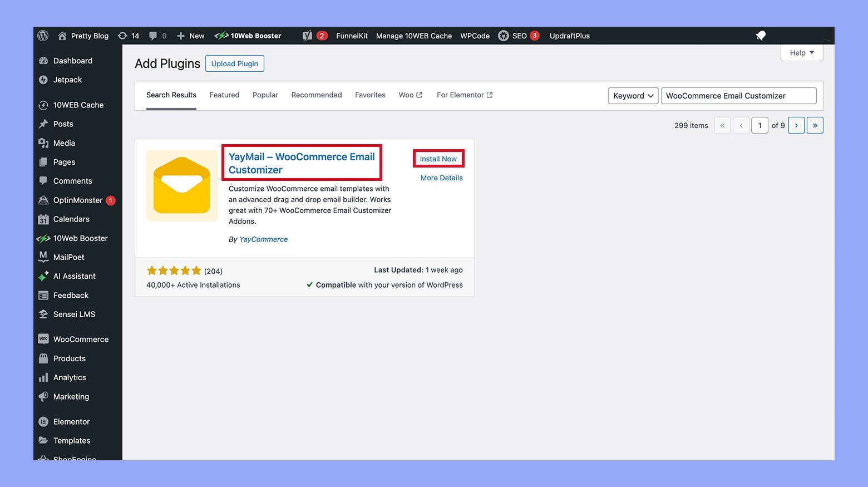Open More Details for YayMail
This screenshot has width=868, height=487.
[x=442, y=178]
